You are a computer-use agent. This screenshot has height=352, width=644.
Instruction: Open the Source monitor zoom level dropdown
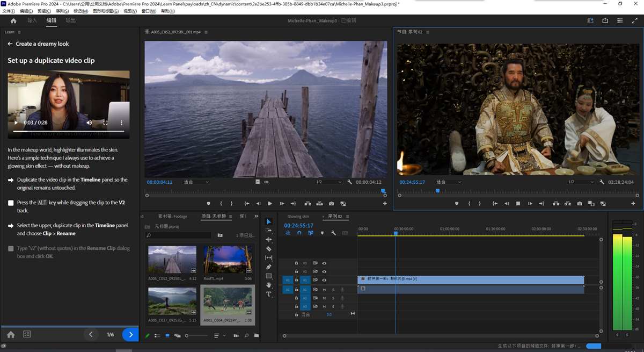pyautogui.click(x=194, y=182)
